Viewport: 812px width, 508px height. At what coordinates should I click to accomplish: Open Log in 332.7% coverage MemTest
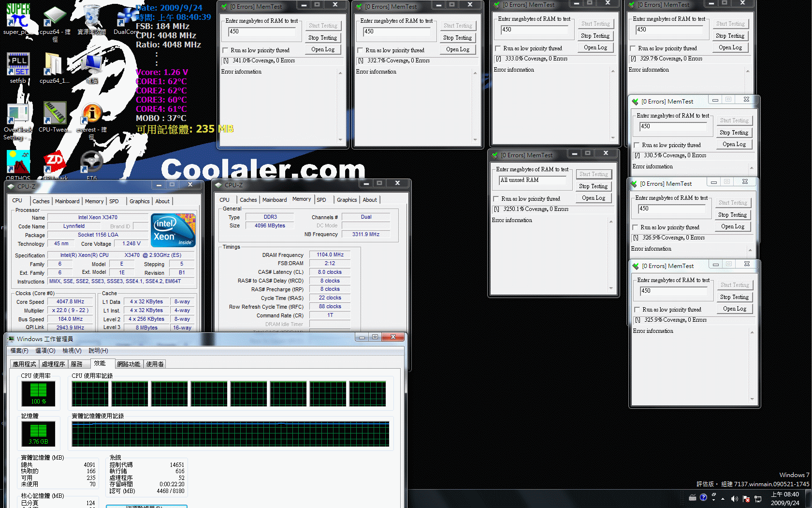tap(457, 49)
